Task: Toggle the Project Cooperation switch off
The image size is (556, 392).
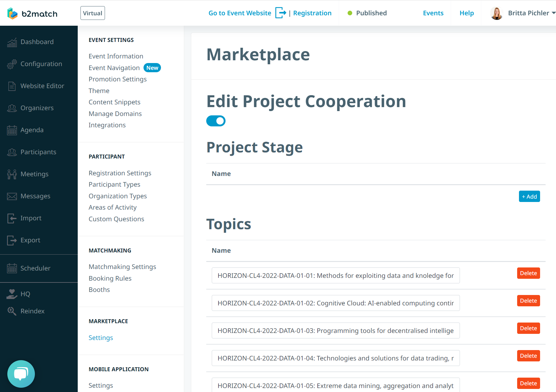Action: coord(216,121)
